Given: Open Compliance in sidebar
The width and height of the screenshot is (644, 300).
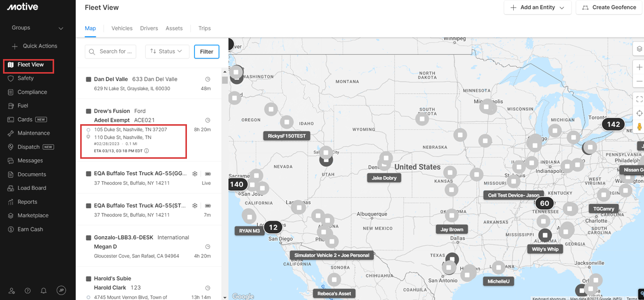Looking at the screenshot, I should pos(28,92).
